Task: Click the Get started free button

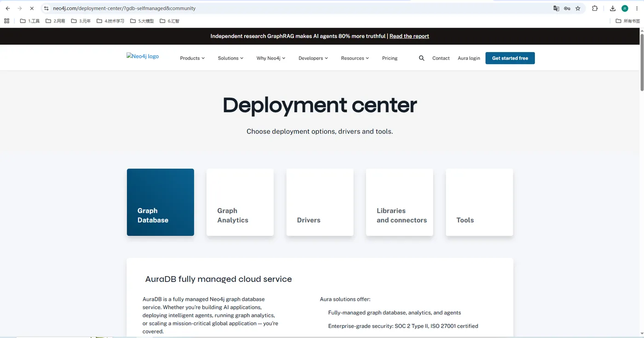Action: (510, 58)
